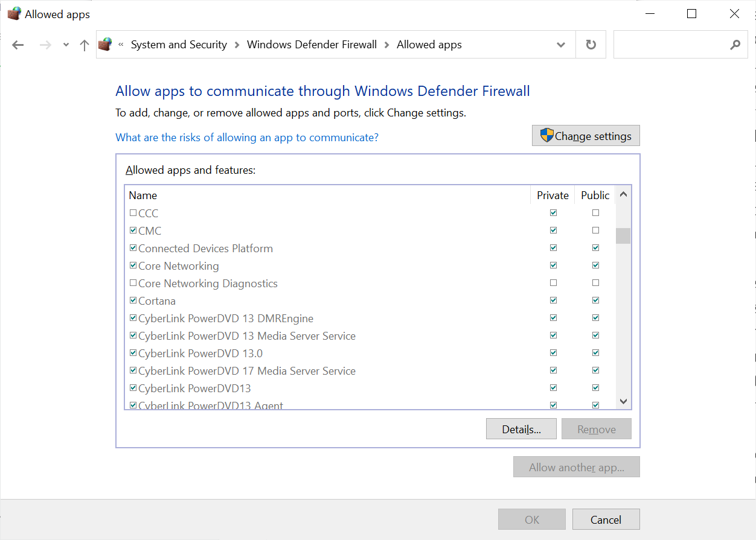Click the Remove button

(x=597, y=430)
